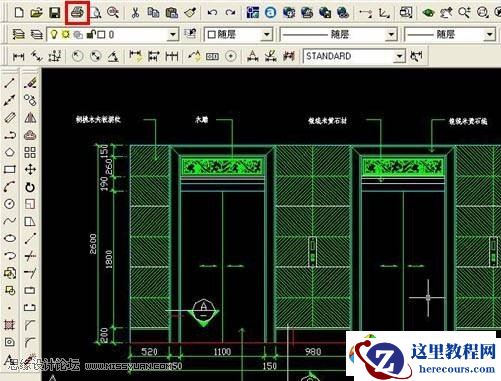Expand the lineweight control dropdown
The width and height of the screenshot is (501, 381).
pos(489,34)
